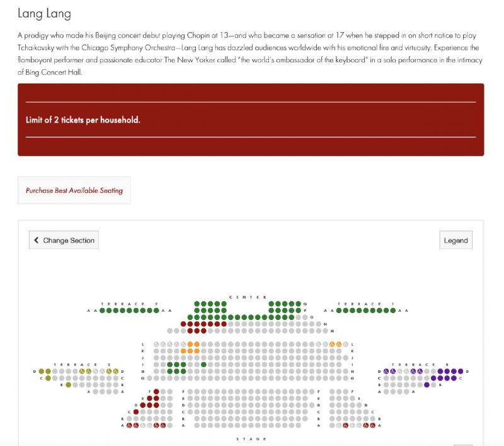Image resolution: width=504 pixels, height=446 pixels.
Task: Choose the rightmost green seat in center row Q
Action: (299, 304)
